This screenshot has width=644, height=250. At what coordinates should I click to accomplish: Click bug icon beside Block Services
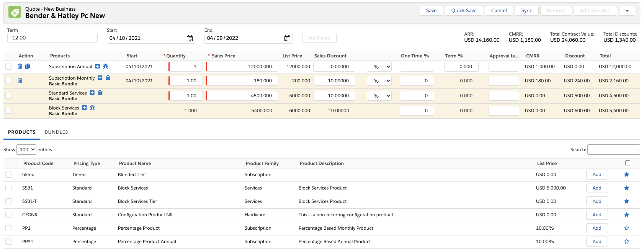(92, 108)
